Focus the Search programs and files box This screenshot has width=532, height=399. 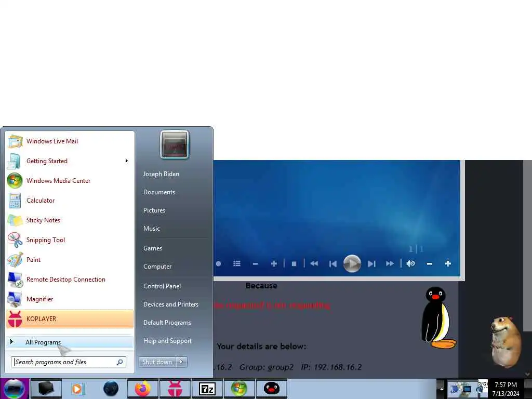68,362
